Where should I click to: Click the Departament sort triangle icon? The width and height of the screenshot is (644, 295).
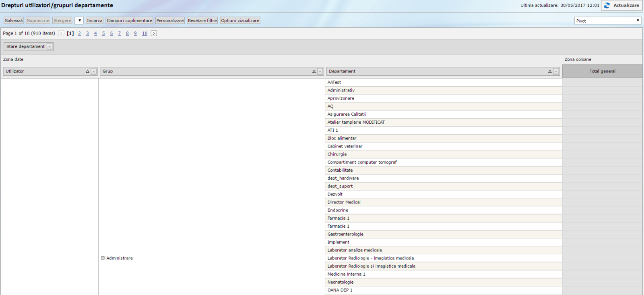pos(550,71)
